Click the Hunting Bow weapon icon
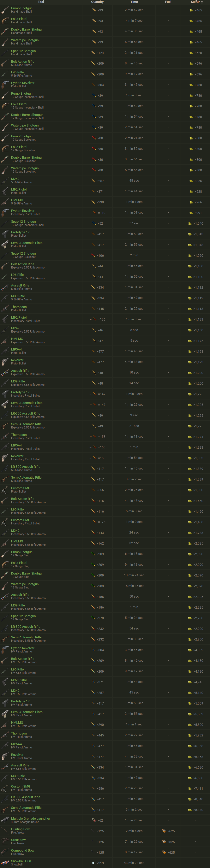The image size is (210, 868). pyautogui.click(x=5, y=831)
